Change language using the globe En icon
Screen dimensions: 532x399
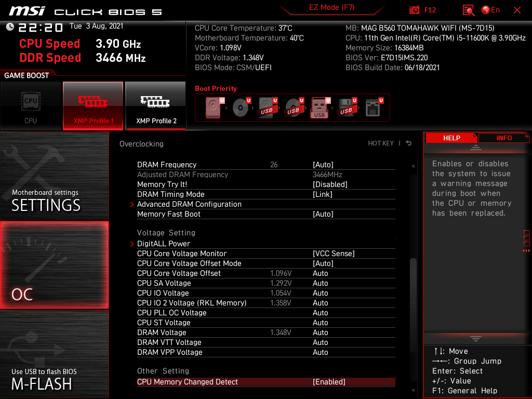pos(490,10)
